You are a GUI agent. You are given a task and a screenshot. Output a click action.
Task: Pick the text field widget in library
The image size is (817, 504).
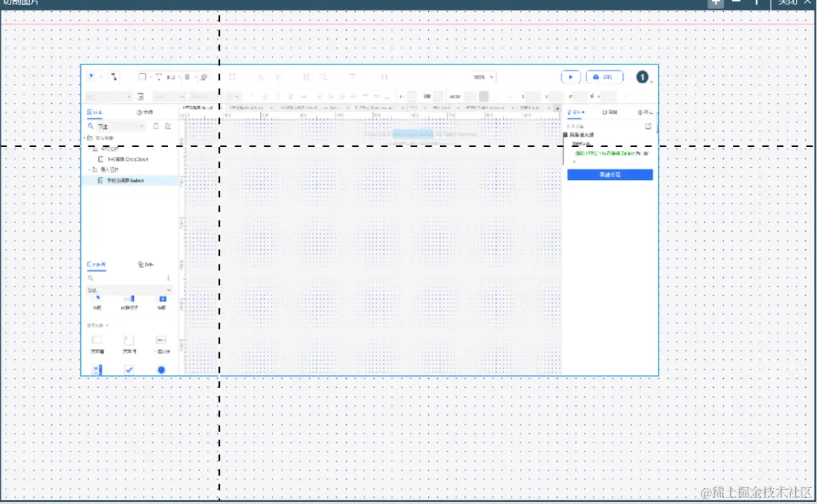[x=97, y=344]
